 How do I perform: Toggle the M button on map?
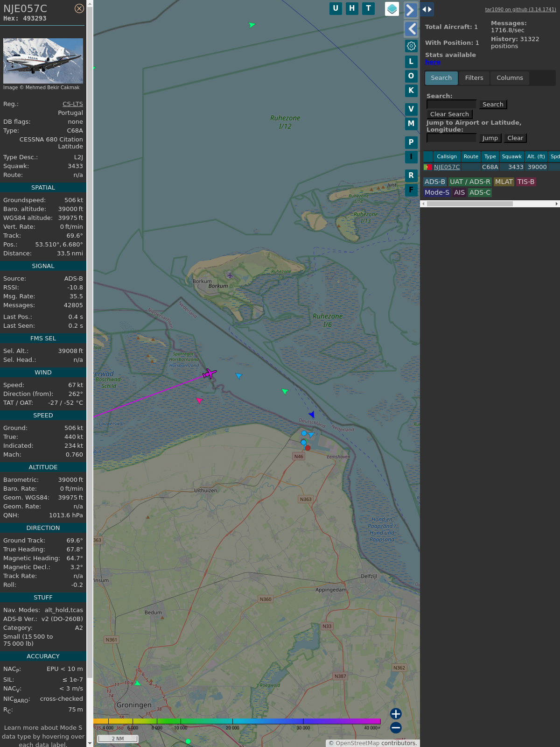coord(411,124)
